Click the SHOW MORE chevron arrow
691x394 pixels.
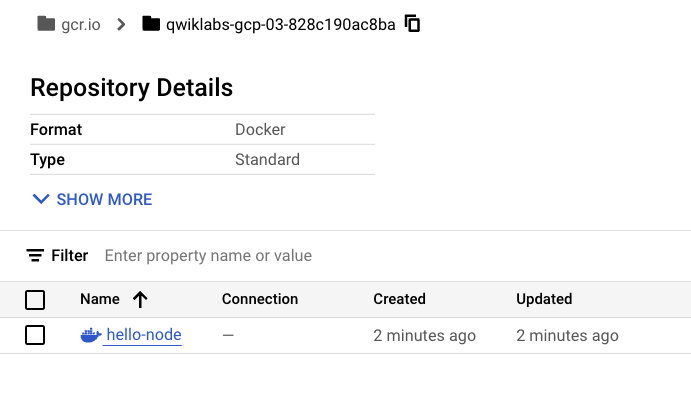coord(41,199)
